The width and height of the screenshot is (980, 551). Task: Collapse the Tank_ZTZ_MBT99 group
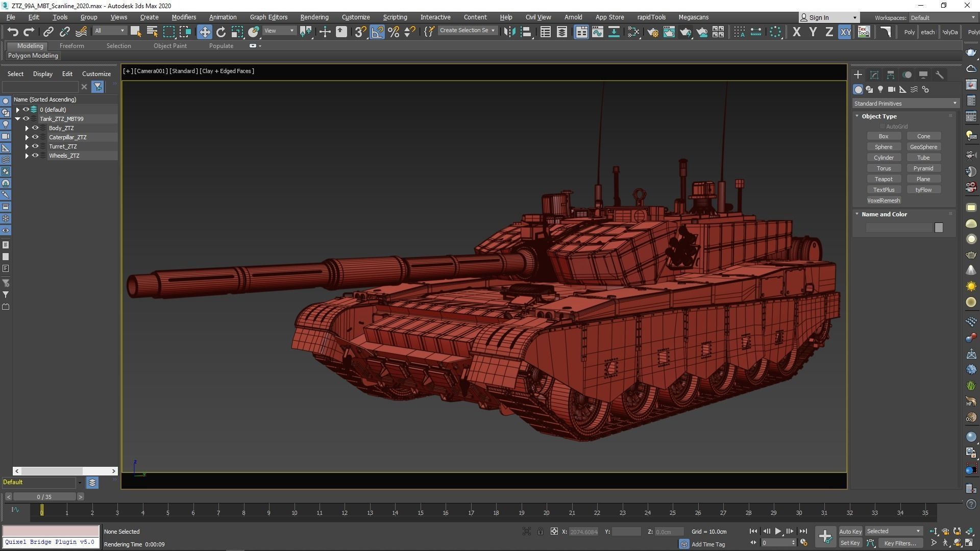coord(18,119)
